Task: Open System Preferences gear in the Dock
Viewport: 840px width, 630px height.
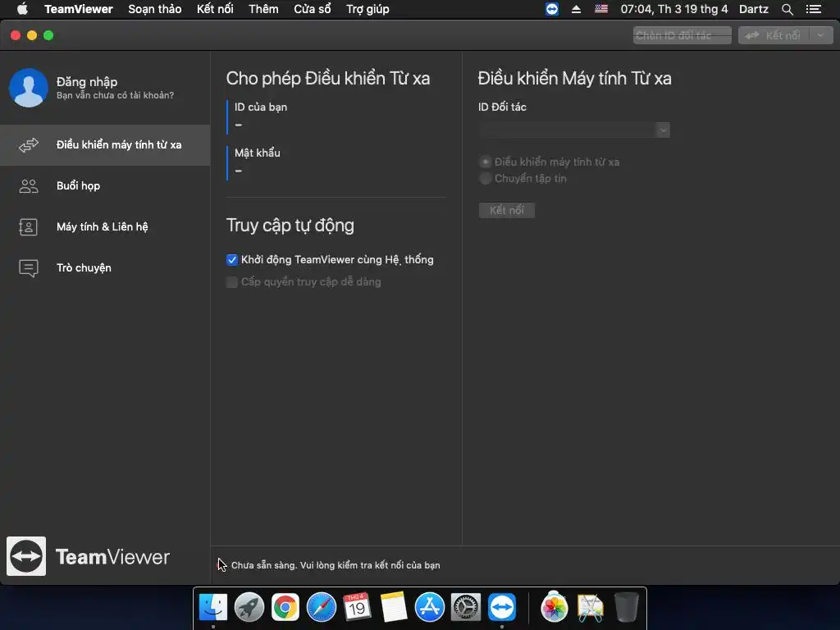Action: (466, 607)
